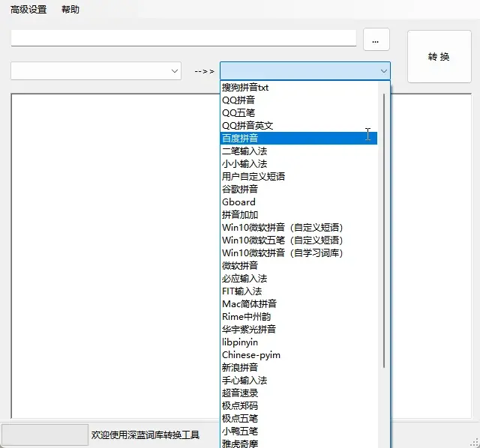The image size is (480, 448).
Task: Click the large empty text output area
Action: (x=112, y=255)
